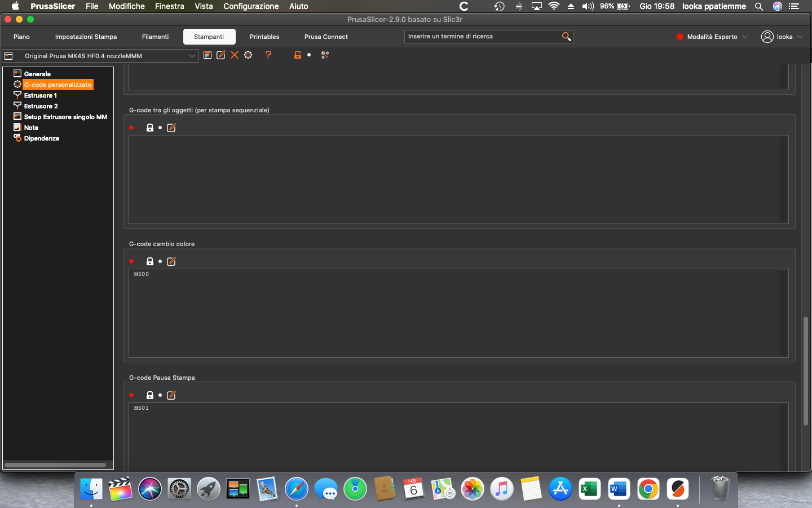This screenshot has height=508, width=812.
Task: Click the orange question mark help icon
Action: click(x=268, y=55)
